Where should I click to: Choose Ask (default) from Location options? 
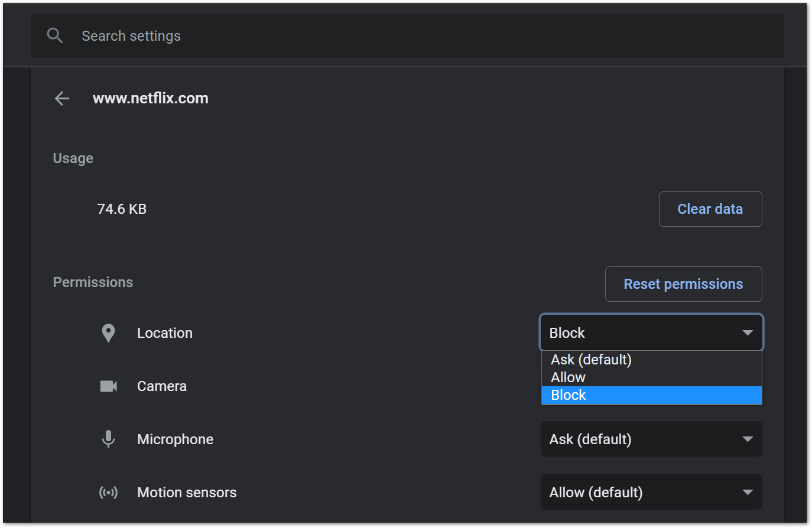652,360
